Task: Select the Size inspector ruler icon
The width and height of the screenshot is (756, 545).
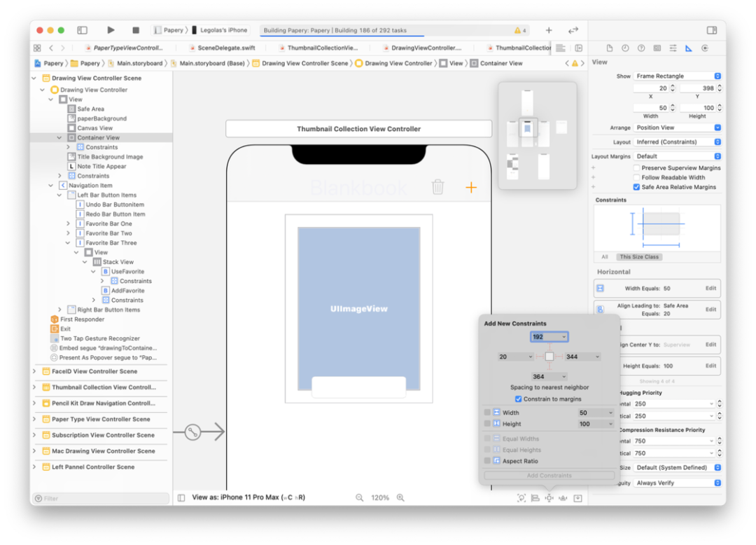Action: tap(689, 48)
